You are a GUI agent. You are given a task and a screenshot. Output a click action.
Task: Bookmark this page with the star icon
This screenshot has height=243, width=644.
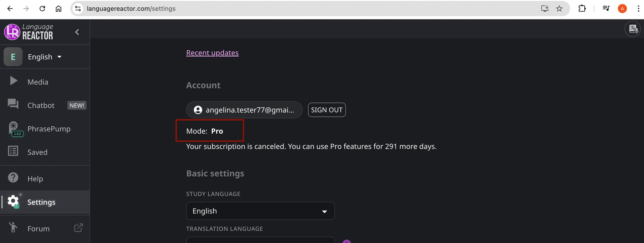click(x=559, y=9)
